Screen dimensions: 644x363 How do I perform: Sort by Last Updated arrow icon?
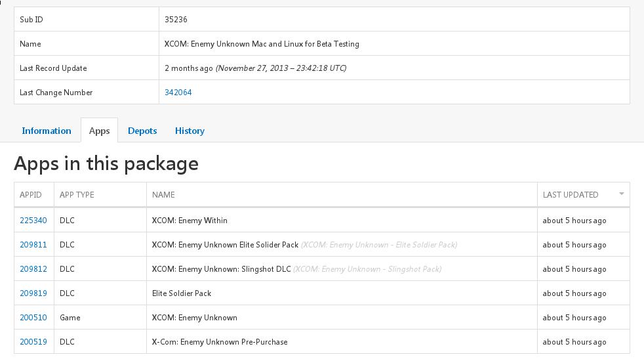(621, 194)
